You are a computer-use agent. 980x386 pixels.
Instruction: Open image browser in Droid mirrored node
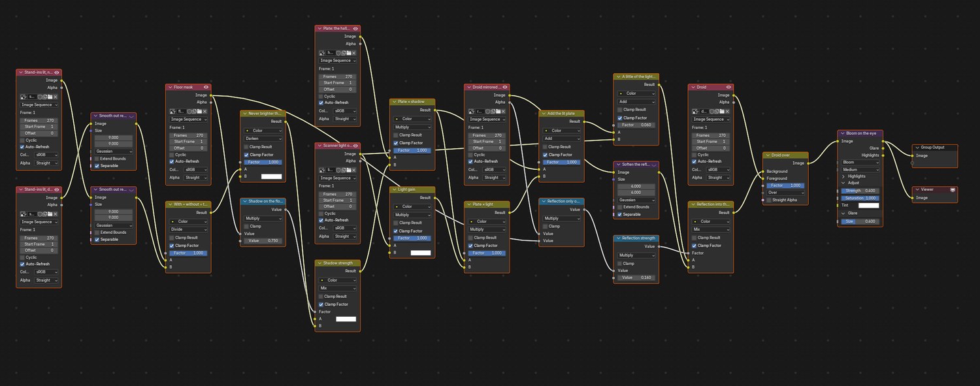coord(472,111)
